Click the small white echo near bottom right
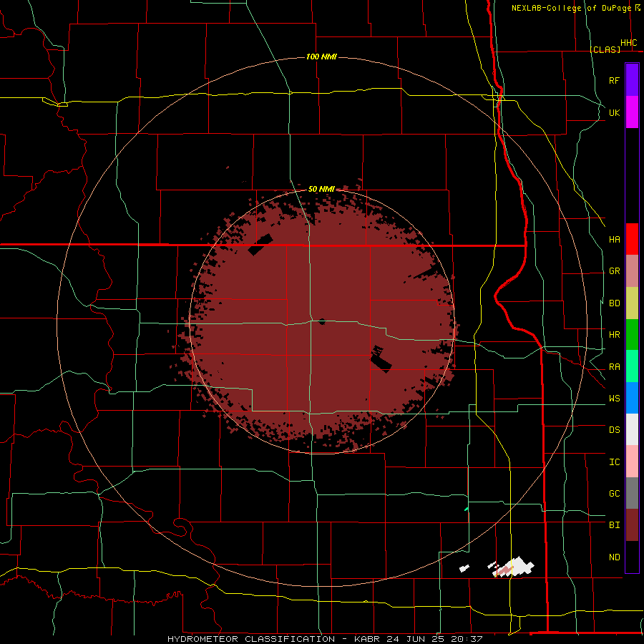The image size is (644, 644). point(464,568)
